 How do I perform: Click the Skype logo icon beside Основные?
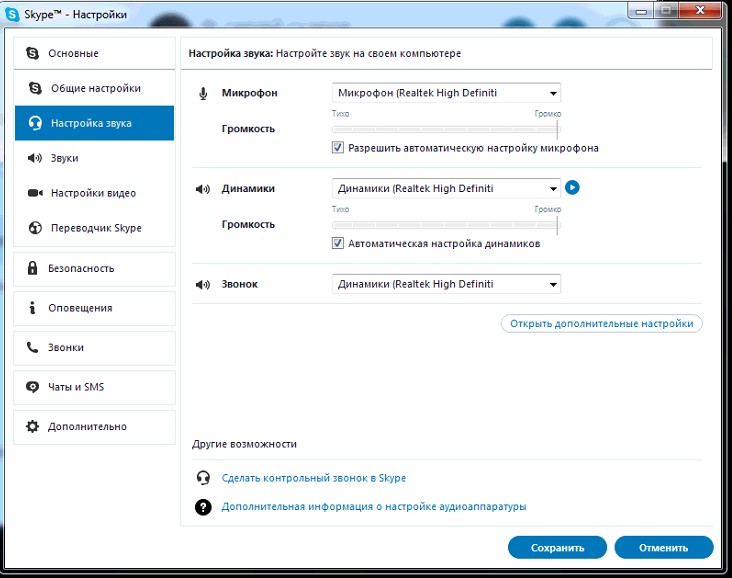coord(32,53)
